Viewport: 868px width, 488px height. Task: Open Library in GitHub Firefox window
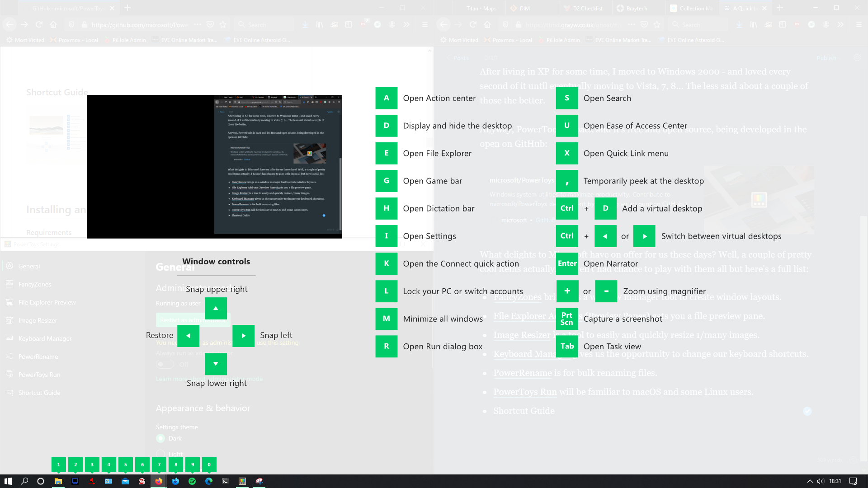tap(320, 24)
